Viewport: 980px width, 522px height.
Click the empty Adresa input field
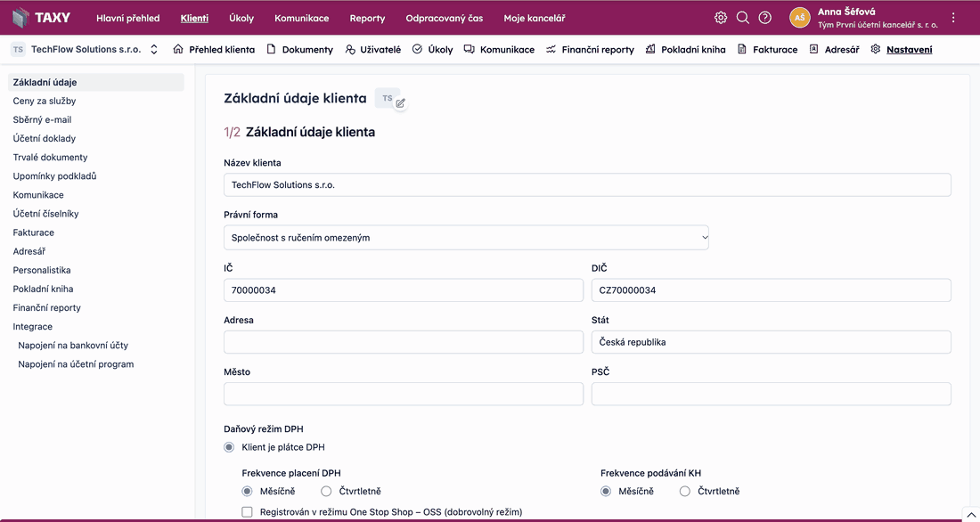[x=404, y=342]
